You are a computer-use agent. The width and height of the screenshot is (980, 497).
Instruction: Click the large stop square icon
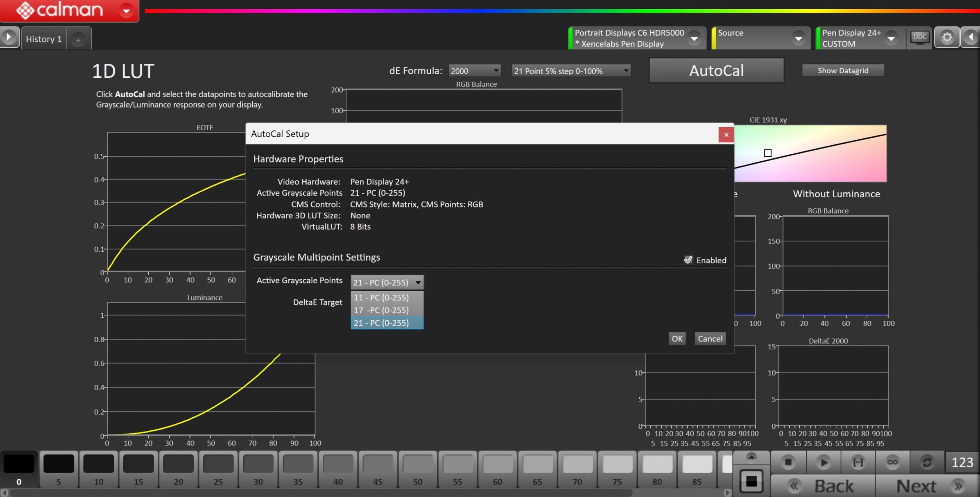(x=751, y=481)
